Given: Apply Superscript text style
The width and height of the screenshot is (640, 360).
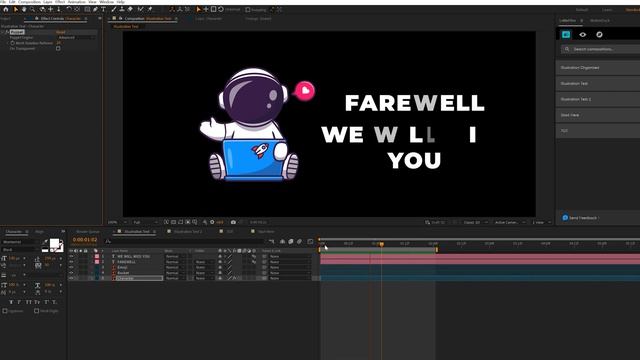Looking at the screenshot, I should (x=46, y=302).
